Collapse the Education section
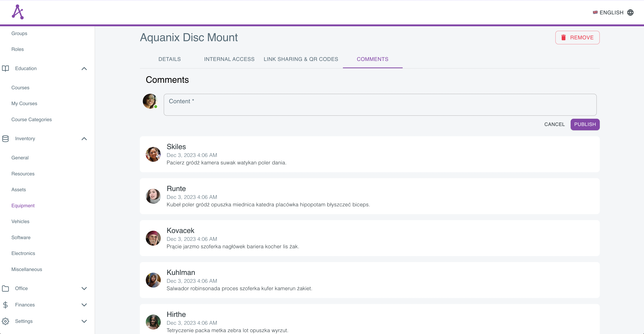The height and width of the screenshot is (334, 644). (84, 69)
